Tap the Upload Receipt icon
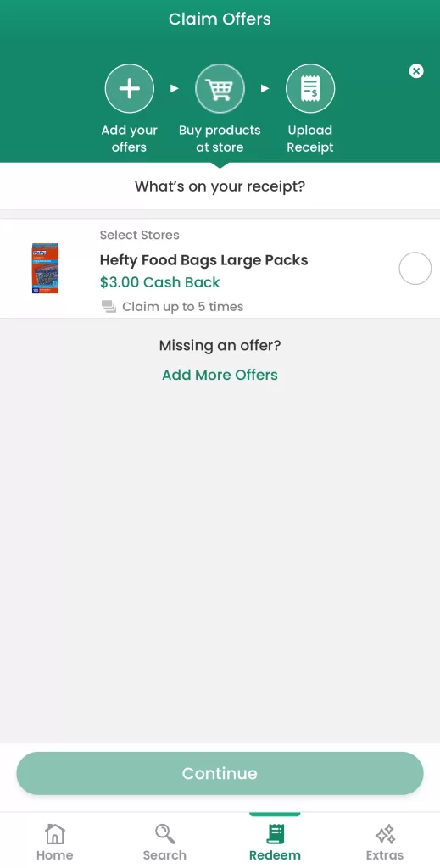440x868 pixels. [x=310, y=88]
